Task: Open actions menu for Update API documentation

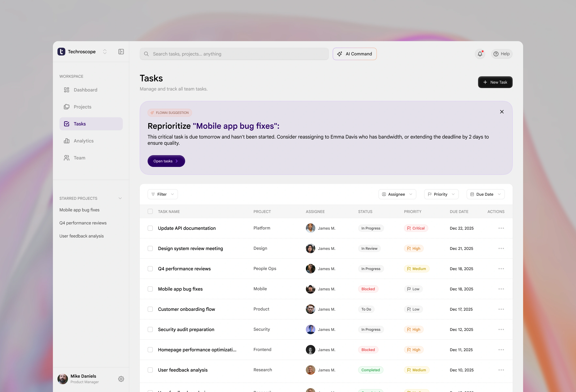Action: pyautogui.click(x=501, y=228)
